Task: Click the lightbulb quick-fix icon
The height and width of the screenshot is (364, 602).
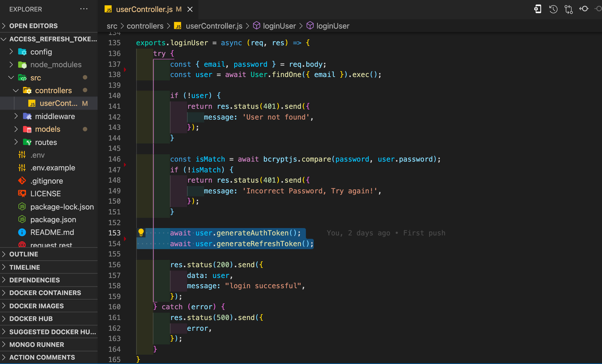Action: click(x=141, y=232)
